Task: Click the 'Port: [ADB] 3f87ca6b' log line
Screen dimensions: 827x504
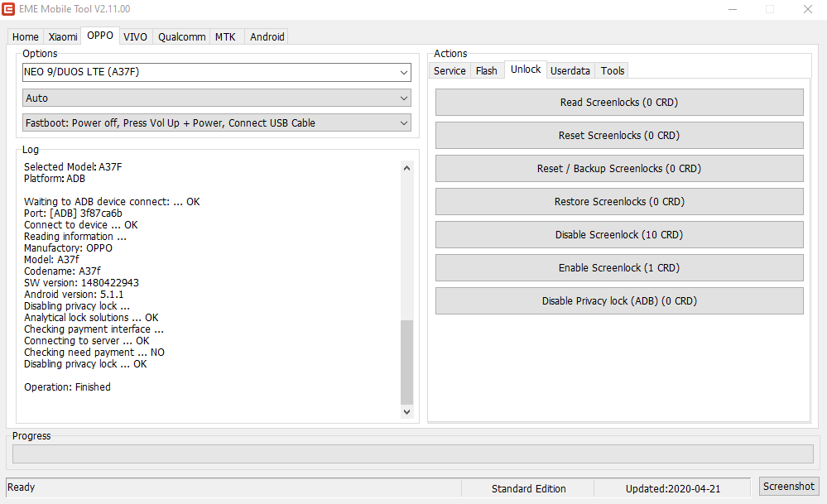Action: 73,213
